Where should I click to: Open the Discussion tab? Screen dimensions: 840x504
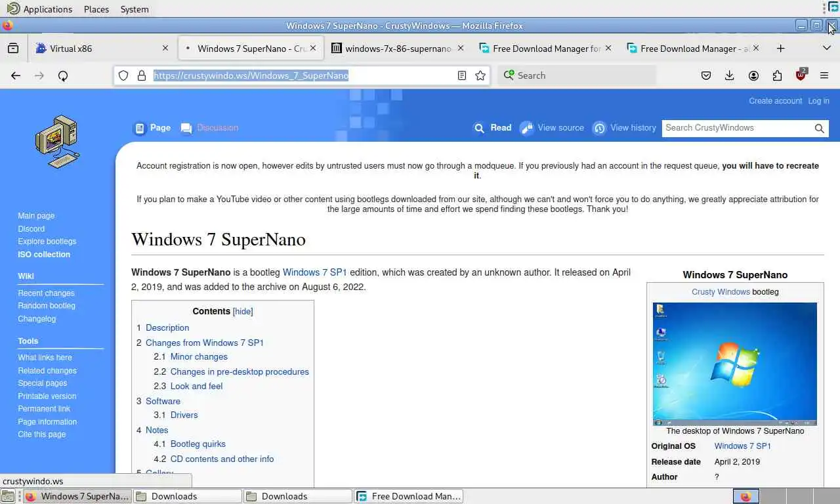[x=209, y=128]
